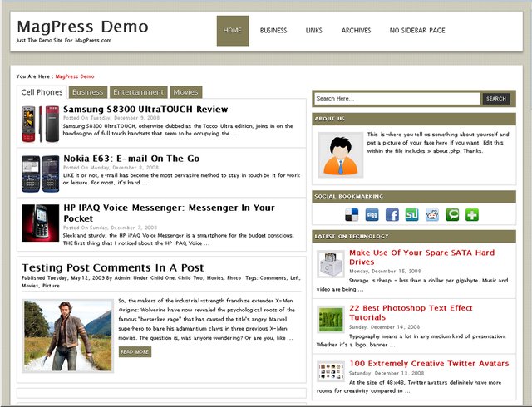The height and width of the screenshot is (407, 532).
Task: Share on Reddit via its icon
Action: coord(432,215)
